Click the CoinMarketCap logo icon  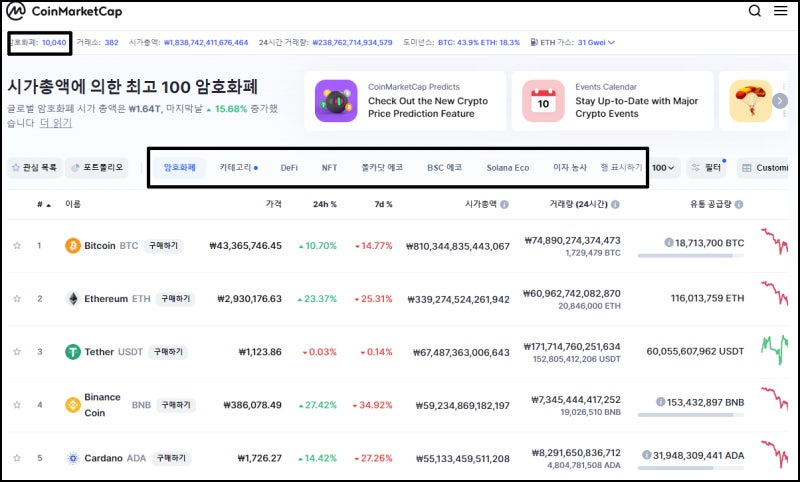tap(15, 11)
